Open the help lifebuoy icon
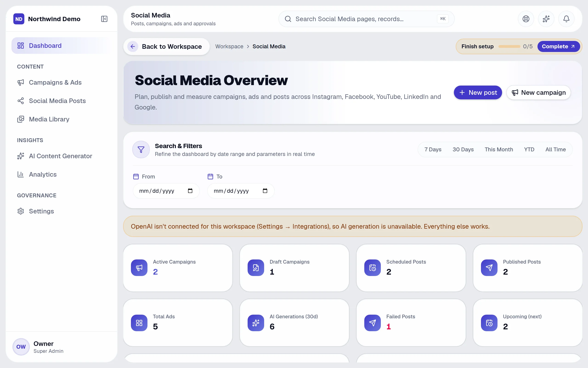This screenshot has height=368, width=588. [x=526, y=19]
